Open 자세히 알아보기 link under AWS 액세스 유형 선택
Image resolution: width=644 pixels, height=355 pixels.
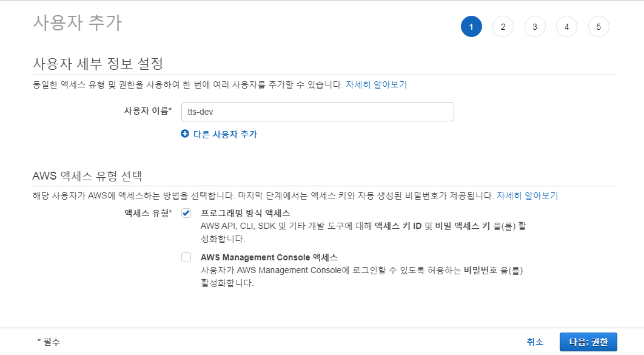point(528,195)
